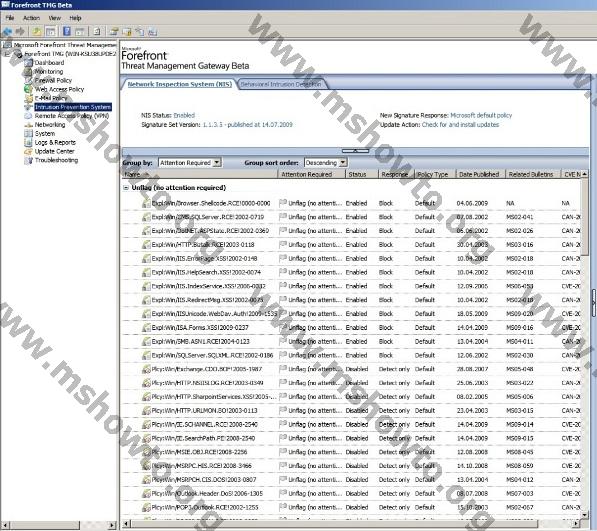Select signature Plcy:Win/HTTP.URLMON.BO!2003-0113
This screenshot has height=531, width=597.
pos(204,411)
